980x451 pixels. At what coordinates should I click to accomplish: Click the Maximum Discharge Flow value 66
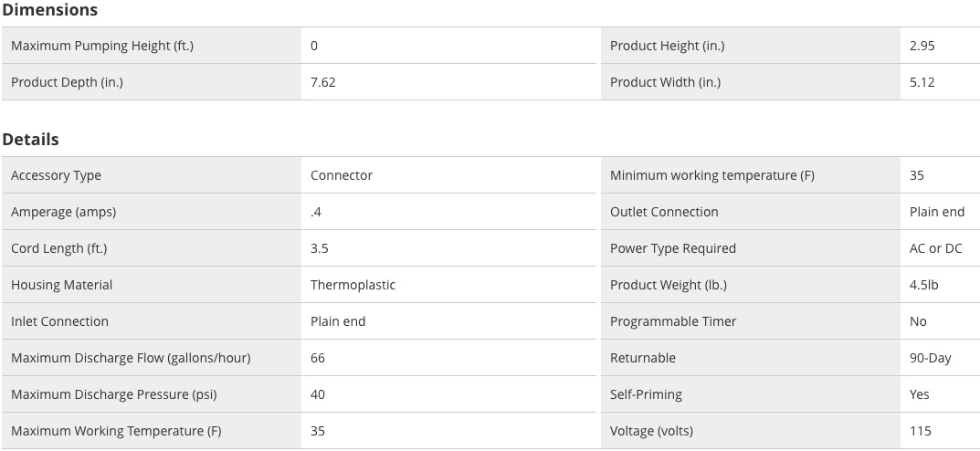(318, 358)
